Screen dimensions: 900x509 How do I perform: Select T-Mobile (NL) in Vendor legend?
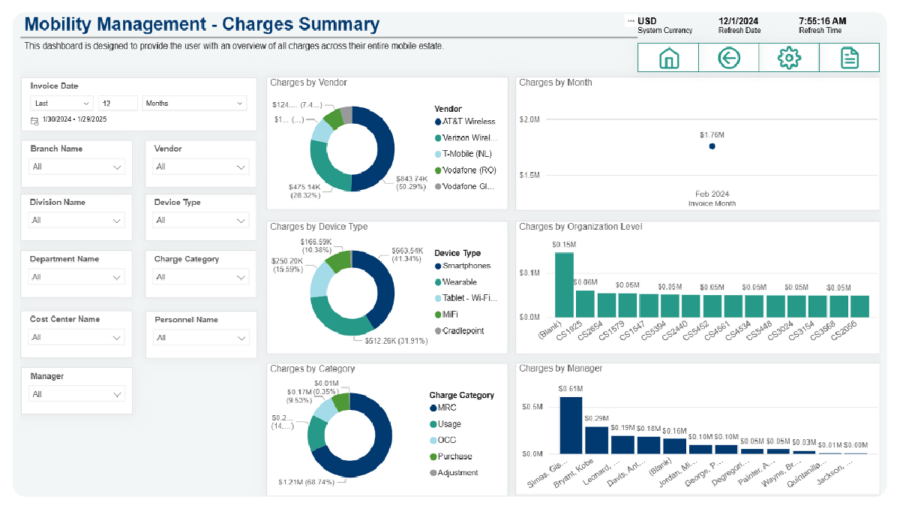point(463,154)
